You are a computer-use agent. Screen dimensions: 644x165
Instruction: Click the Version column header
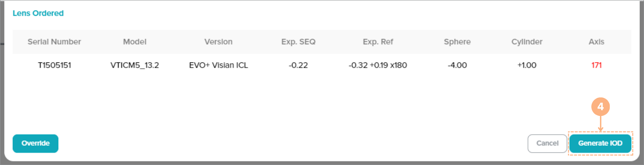(x=218, y=42)
